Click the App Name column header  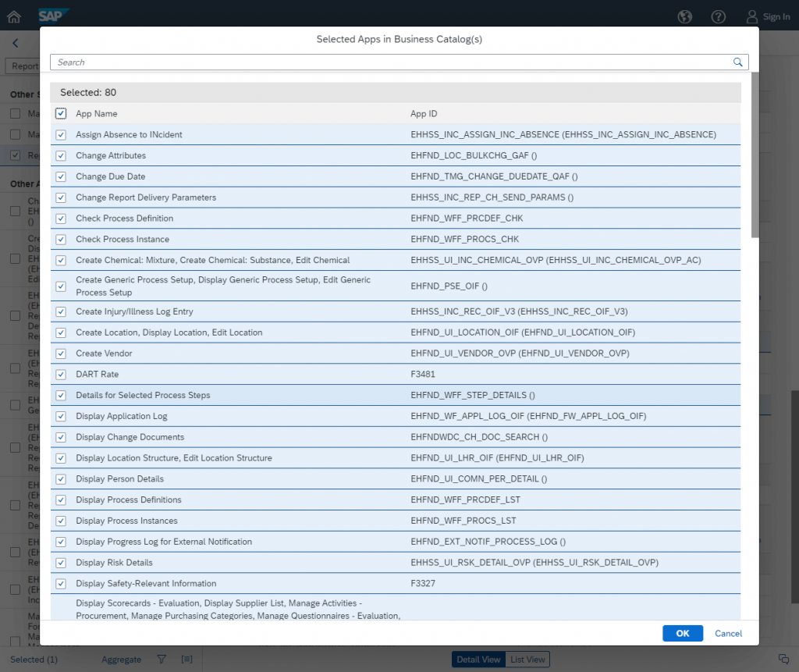96,114
